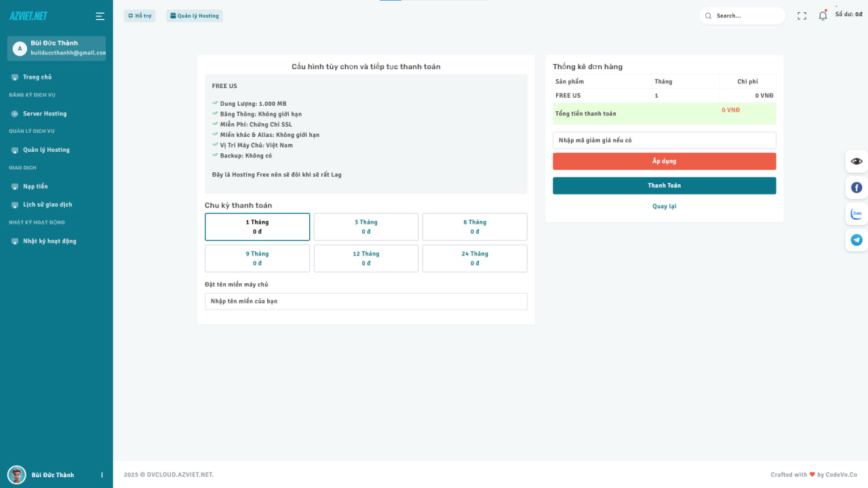Click the floating Telegram icon
Image resolution: width=868 pixels, height=488 pixels.
click(856, 240)
